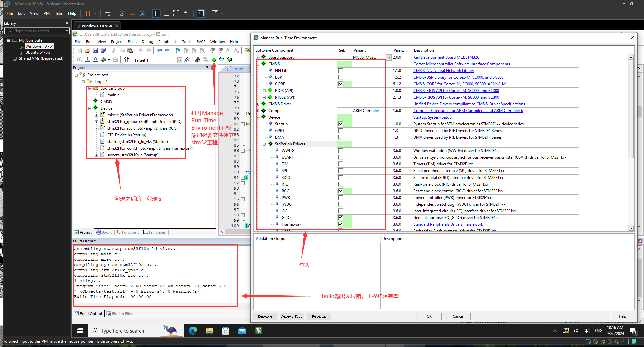644x347 pixels.
Task: Click the New file icon in Keil toolbar
Action: (x=79, y=50)
